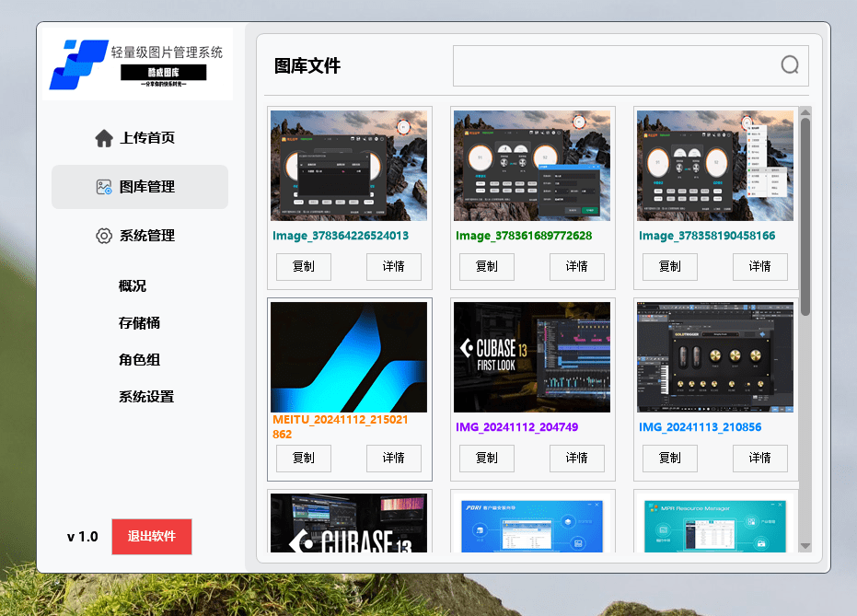Click 复制 for IMG_20241112_204749
Image resolution: width=857 pixels, height=616 pixels.
(x=486, y=458)
